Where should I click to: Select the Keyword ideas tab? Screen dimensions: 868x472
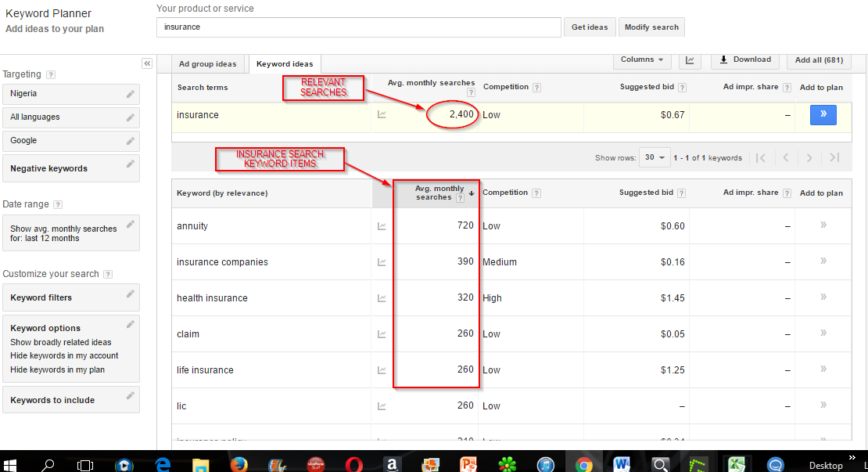click(285, 64)
